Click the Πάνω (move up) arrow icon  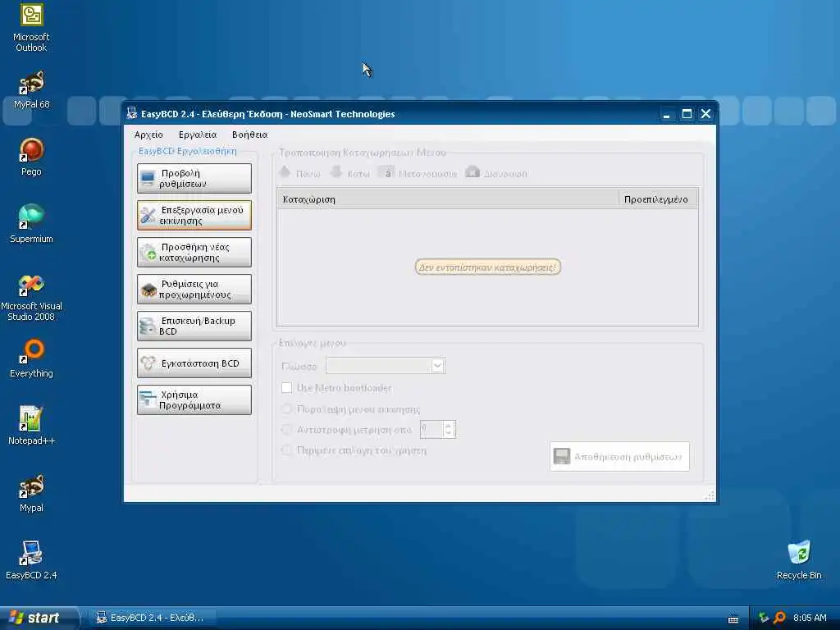click(x=285, y=172)
